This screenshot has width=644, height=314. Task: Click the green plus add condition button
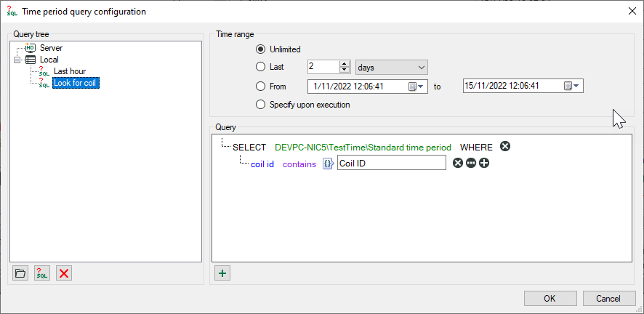(223, 273)
